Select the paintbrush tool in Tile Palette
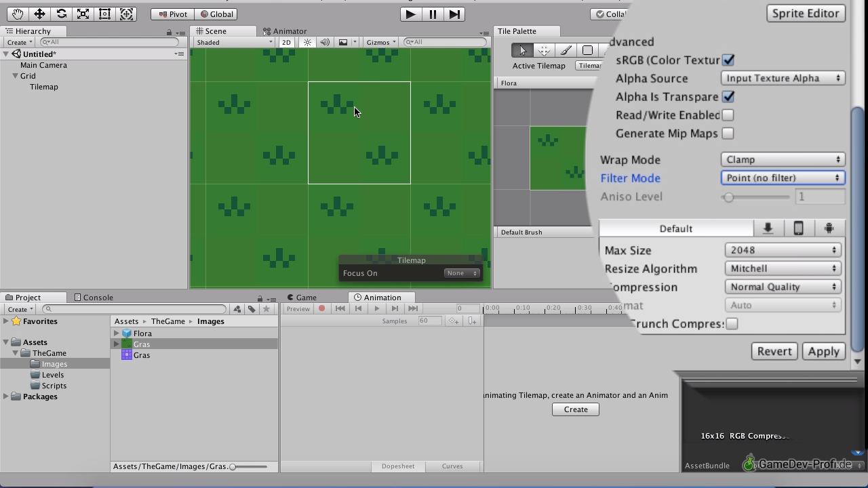868x488 pixels. (x=566, y=50)
